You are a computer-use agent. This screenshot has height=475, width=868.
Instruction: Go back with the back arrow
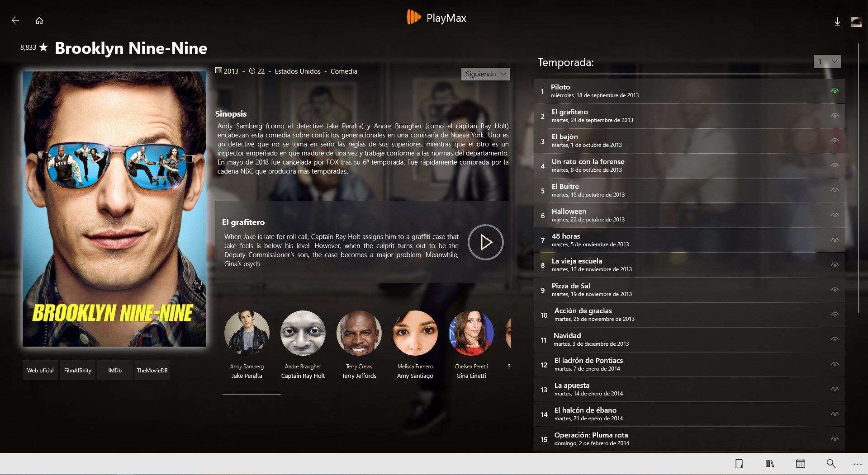click(15, 20)
